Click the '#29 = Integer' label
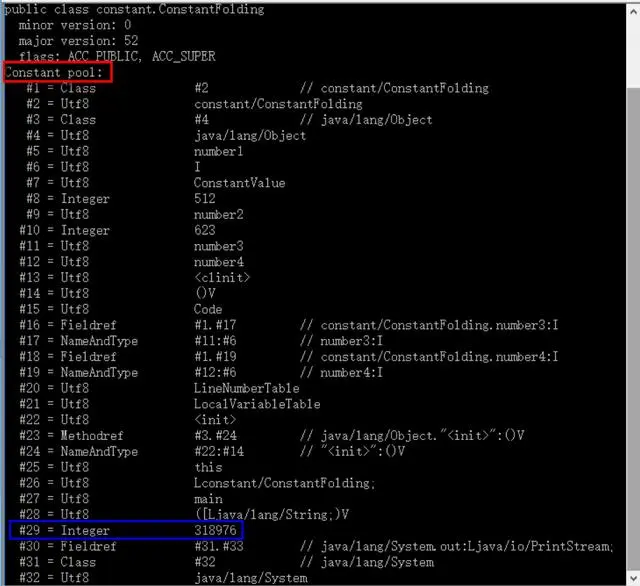Screen dimensions: 640x586 (x=64, y=531)
